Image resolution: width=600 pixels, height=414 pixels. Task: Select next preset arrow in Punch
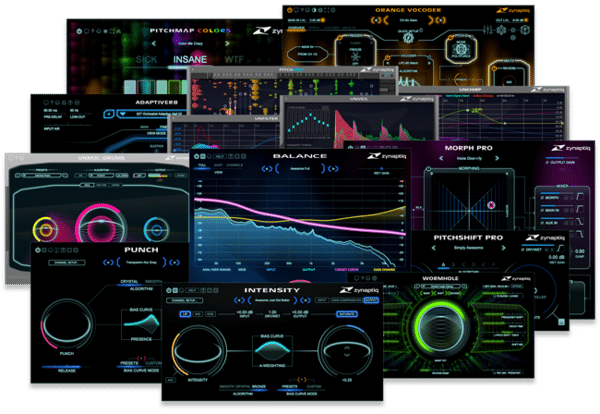click(174, 262)
